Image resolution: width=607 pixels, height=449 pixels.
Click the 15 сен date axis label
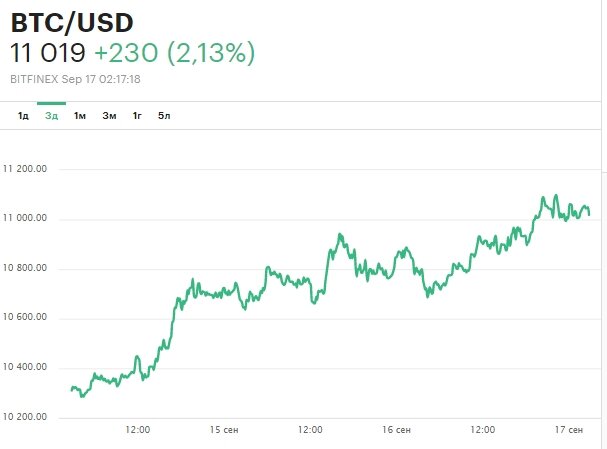[x=225, y=430]
